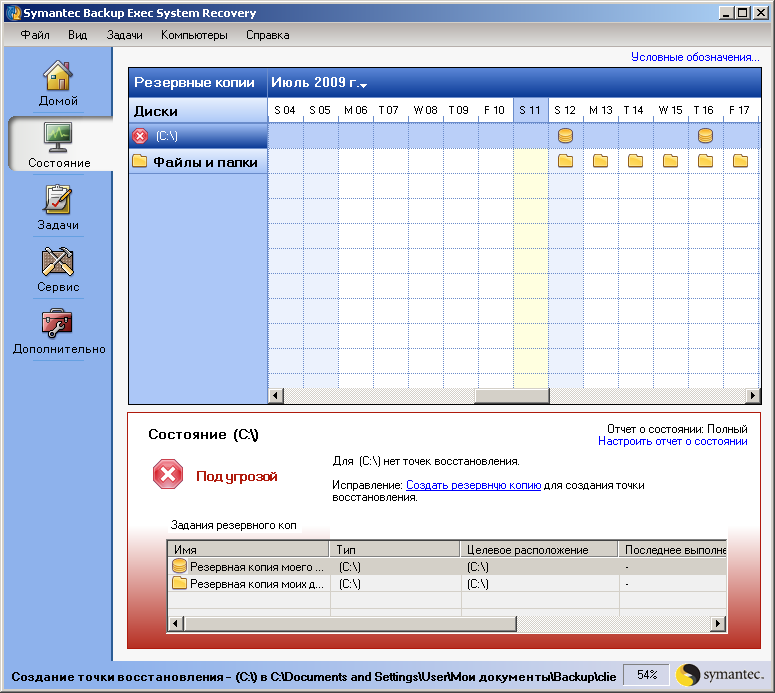Image resolution: width=775 pixels, height=693 pixels.
Task: Click folder backup icon on T 16 column
Action: [705, 161]
